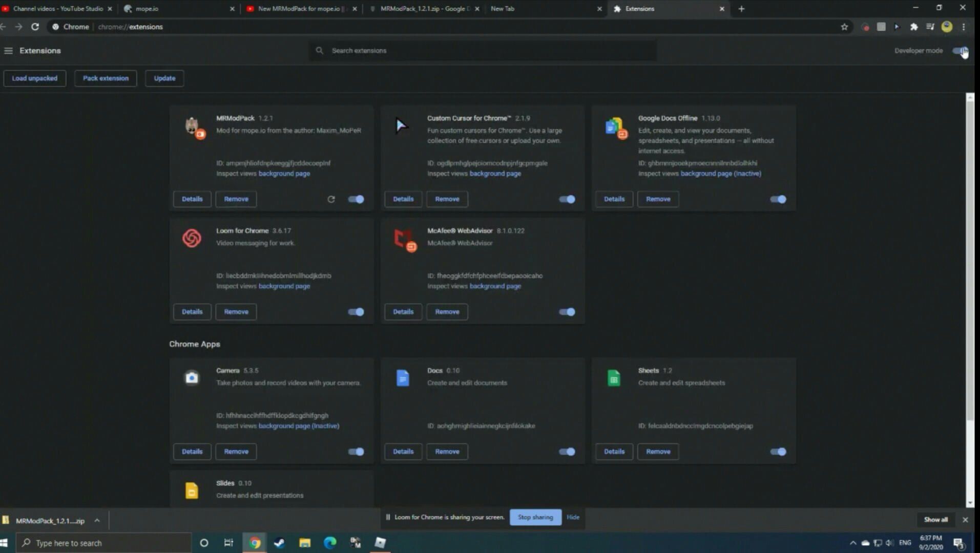
Task: Disable Loom for Chrome toggle
Action: 356,312
